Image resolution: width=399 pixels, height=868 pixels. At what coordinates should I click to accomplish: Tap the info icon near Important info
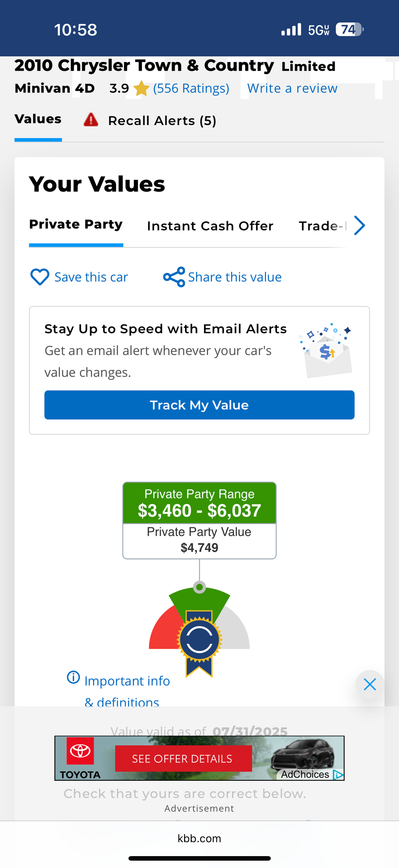[73, 677]
